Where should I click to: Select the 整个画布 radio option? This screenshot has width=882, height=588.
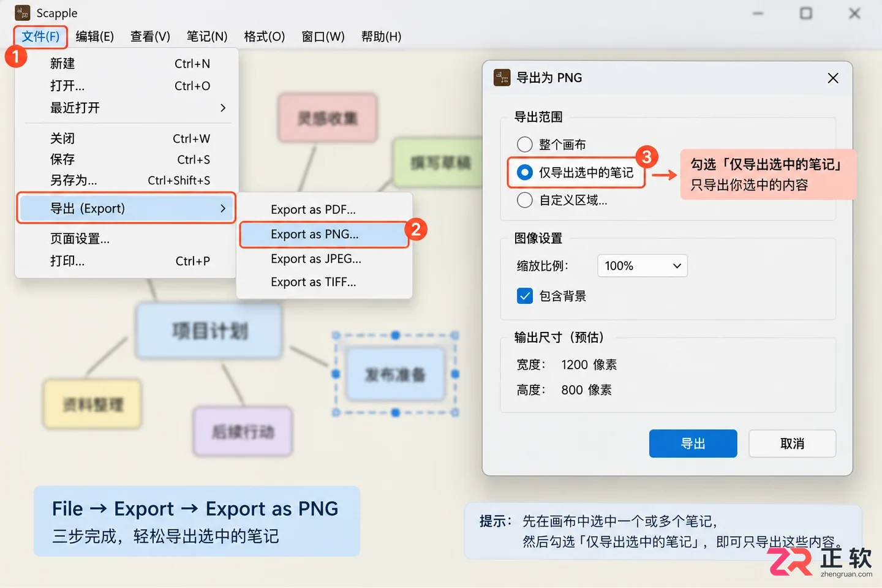525,145
